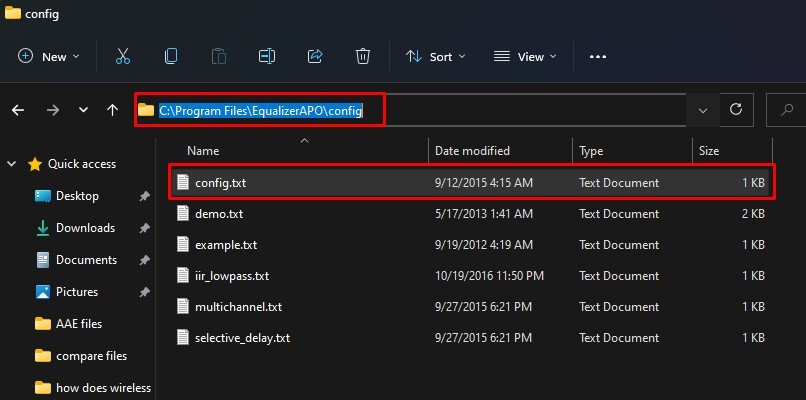Collapse the Quick access tree

pyautogui.click(x=11, y=164)
